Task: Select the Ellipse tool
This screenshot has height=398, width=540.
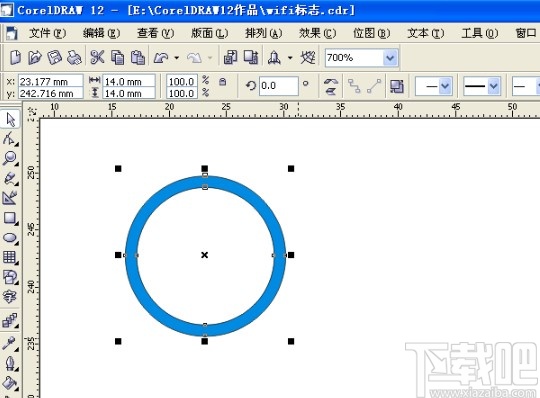Action: (x=10, y=238)
